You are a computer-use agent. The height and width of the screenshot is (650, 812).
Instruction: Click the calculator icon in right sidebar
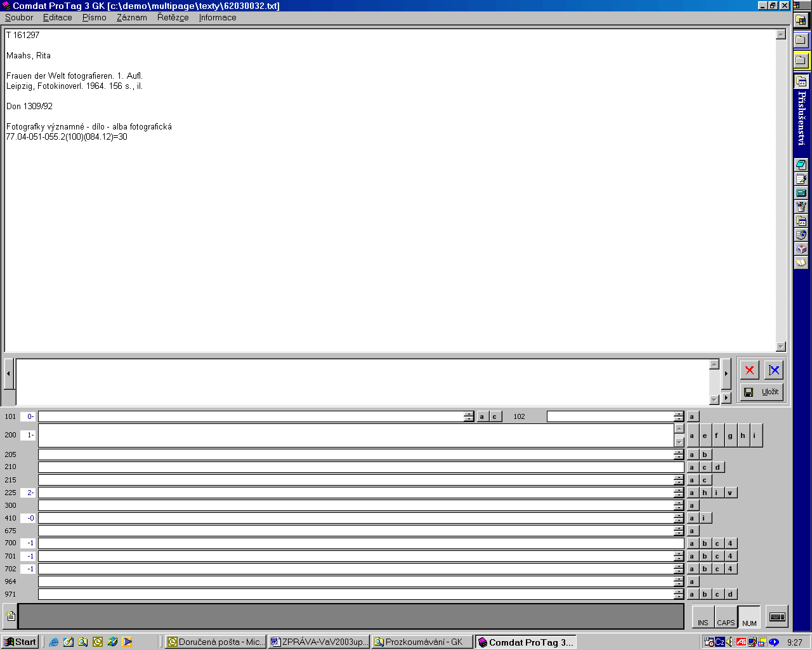pyautogui.click(x=801, y=193)
